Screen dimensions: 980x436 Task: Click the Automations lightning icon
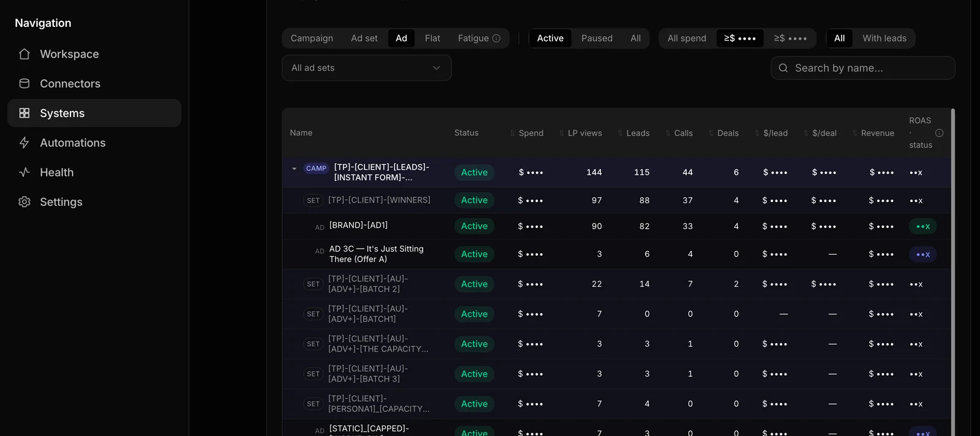pos(24,143)
